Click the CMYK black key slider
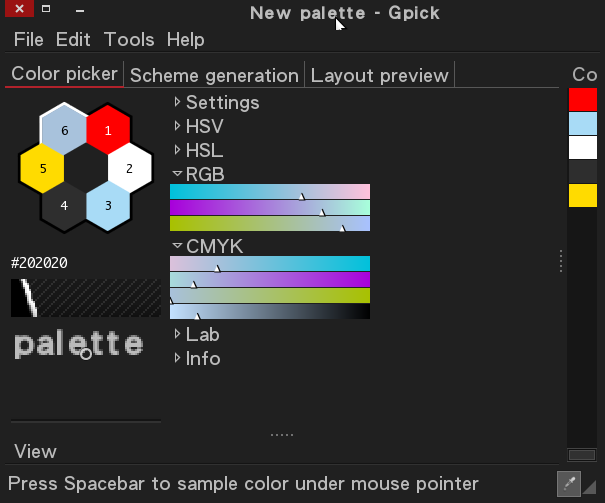 tap(270, 311)
